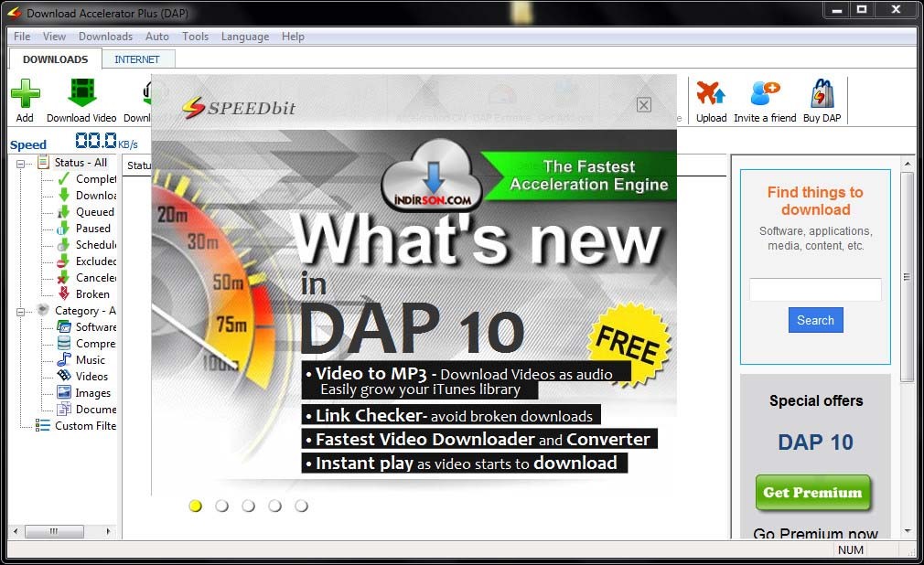The width and height of the screenshot is (924, 565).
Task: Select the Excluded status filter
Action: pos(87,261)
